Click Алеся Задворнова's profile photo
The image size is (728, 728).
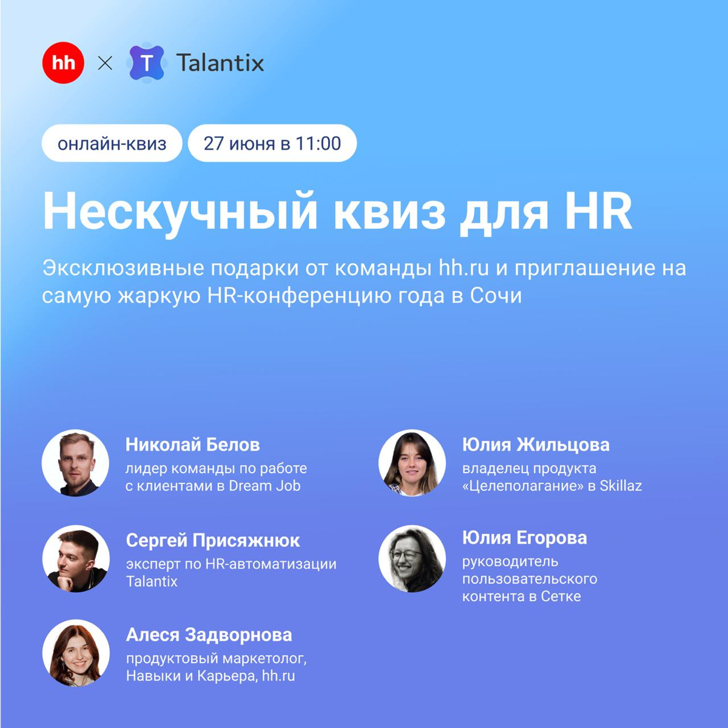[x=76, y=653]
